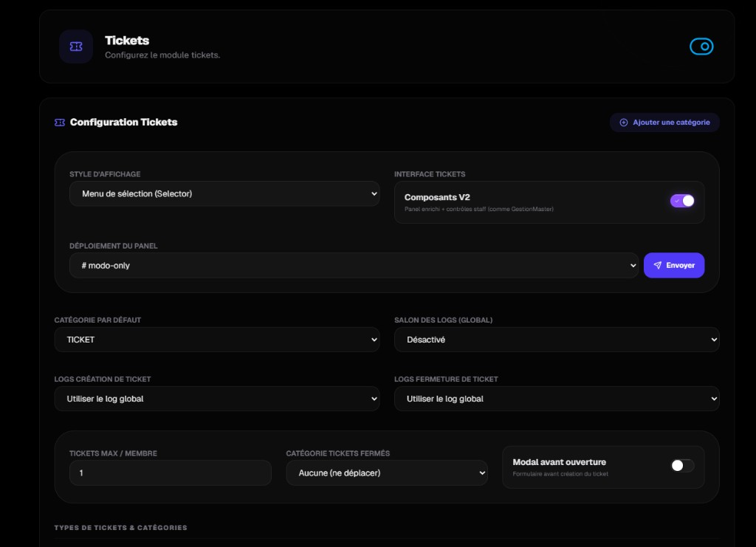Open the Salon des logs (global) dropdown
This screenshot has width=756, height=547.
[x=557, y=340]
